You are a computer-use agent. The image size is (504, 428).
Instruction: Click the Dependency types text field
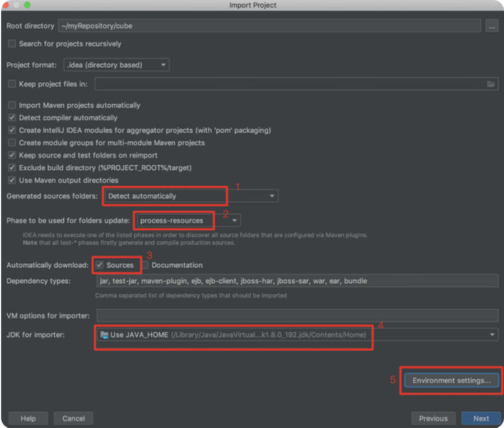point(297,281)
